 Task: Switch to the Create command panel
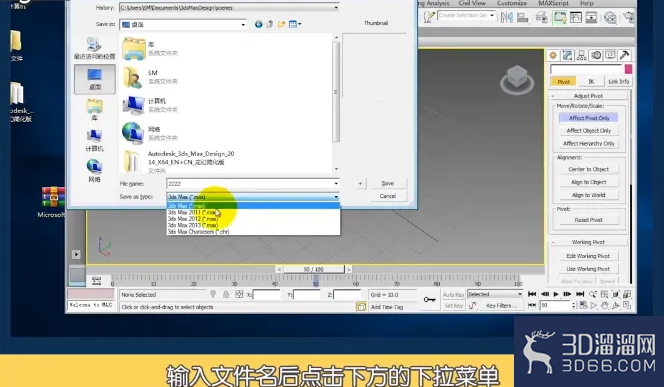click(553, 55)
